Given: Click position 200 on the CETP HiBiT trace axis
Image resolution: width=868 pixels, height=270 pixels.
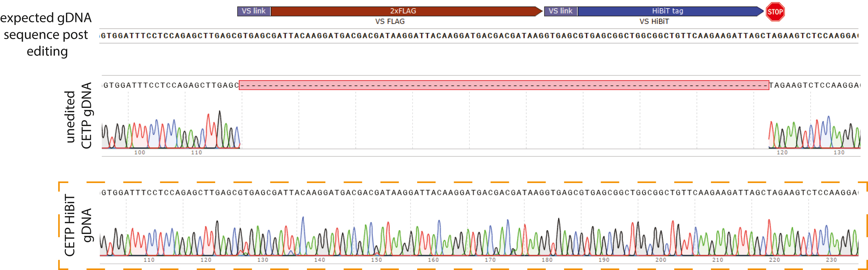Looking at the screenshot, I should [661, 260].
